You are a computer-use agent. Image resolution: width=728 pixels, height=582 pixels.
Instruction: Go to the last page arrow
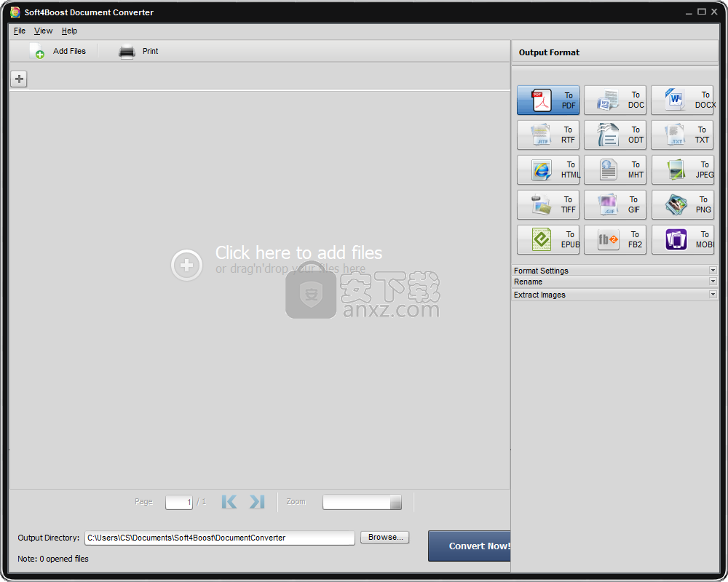[257, 502]
